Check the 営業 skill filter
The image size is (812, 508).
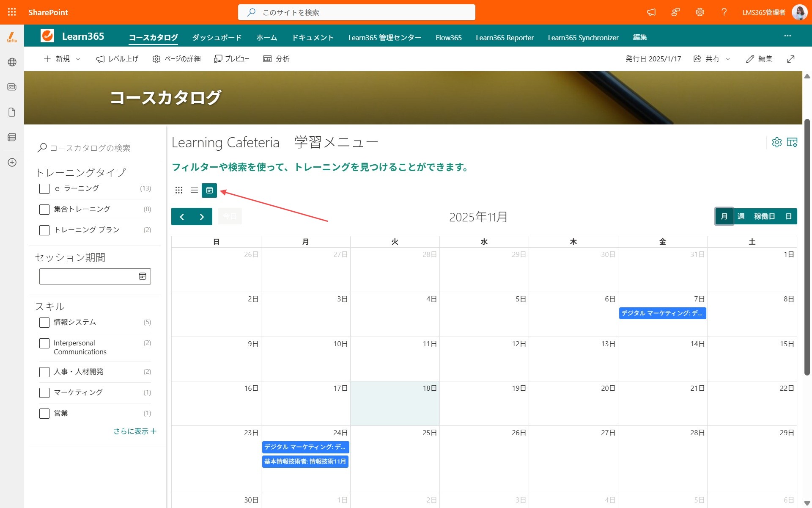pyautogui.click(x=44, y=414)
